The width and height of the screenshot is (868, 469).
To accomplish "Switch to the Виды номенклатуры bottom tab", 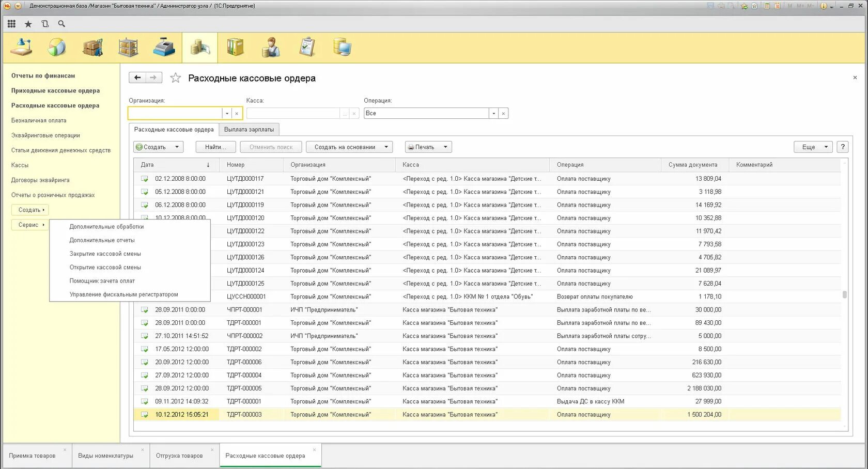I will pyautogui.click(x=105, y=456).
